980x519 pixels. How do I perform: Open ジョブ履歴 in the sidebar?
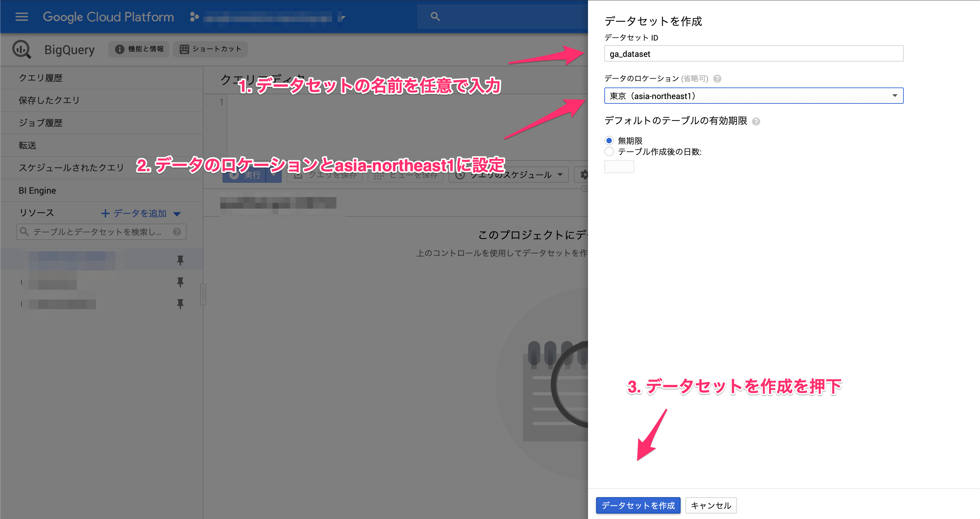tap(102, 123)
